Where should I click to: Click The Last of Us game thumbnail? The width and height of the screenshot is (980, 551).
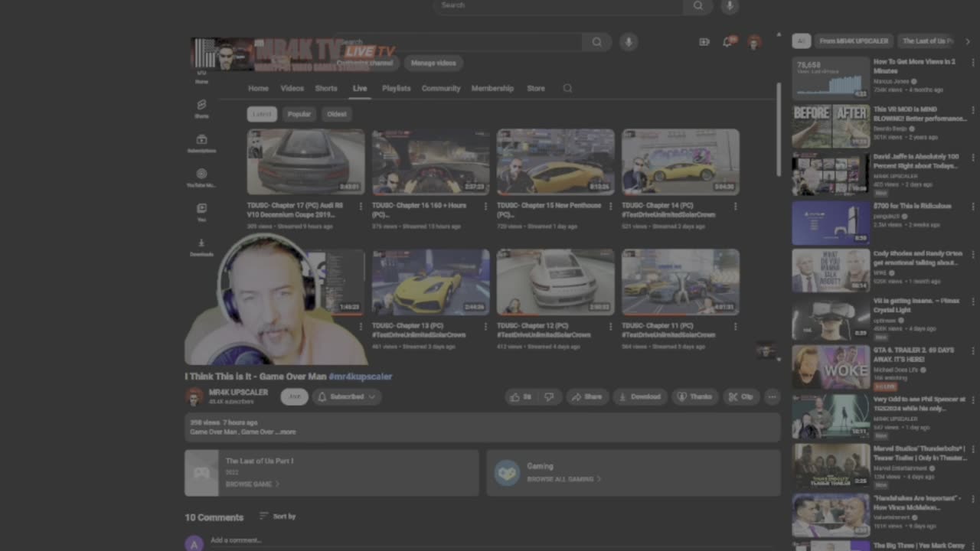coord(201,473)
